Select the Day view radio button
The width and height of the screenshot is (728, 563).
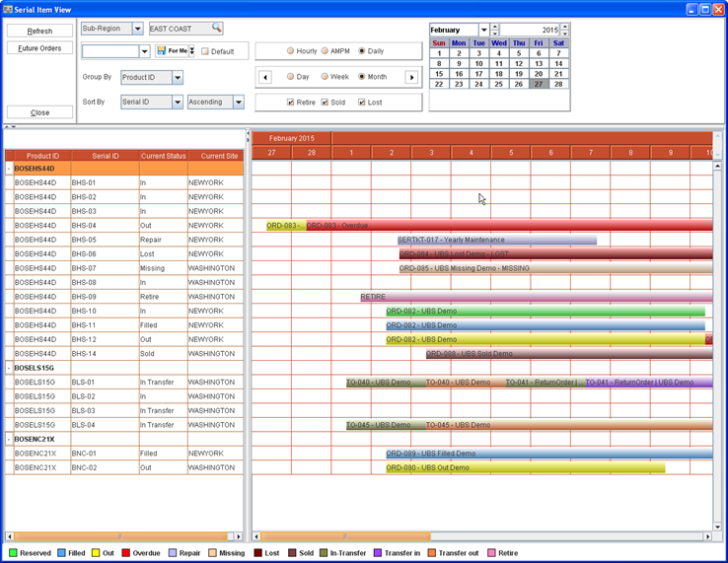point(290,77)
